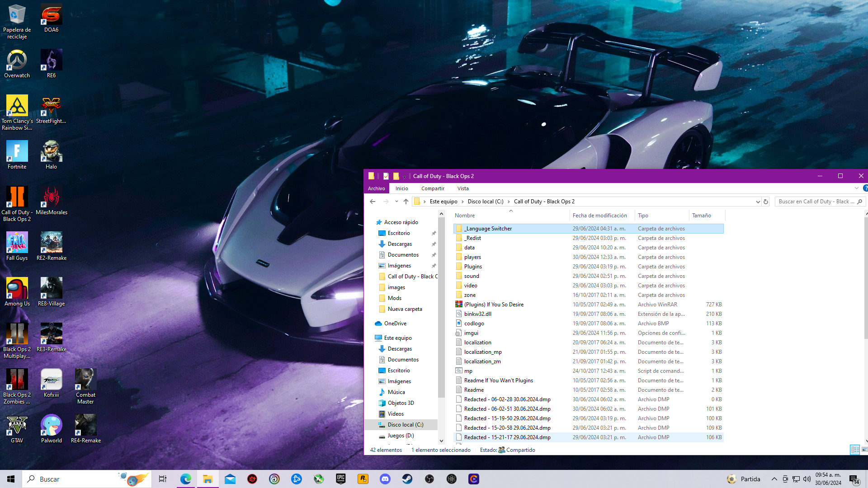
Task: Open Quick Access Toolbar customize dropdown
Action: click(x=405, y=177)
